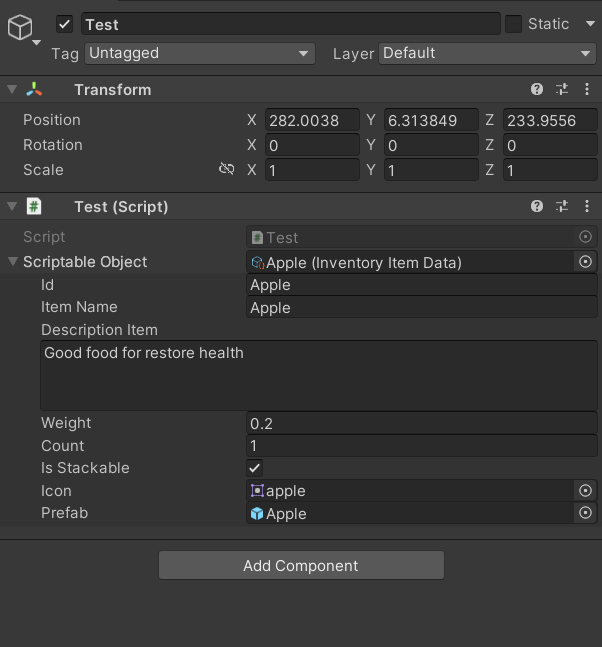Click the Weight label
Viewport: 602px width, 647px height.
pos(66,423)
